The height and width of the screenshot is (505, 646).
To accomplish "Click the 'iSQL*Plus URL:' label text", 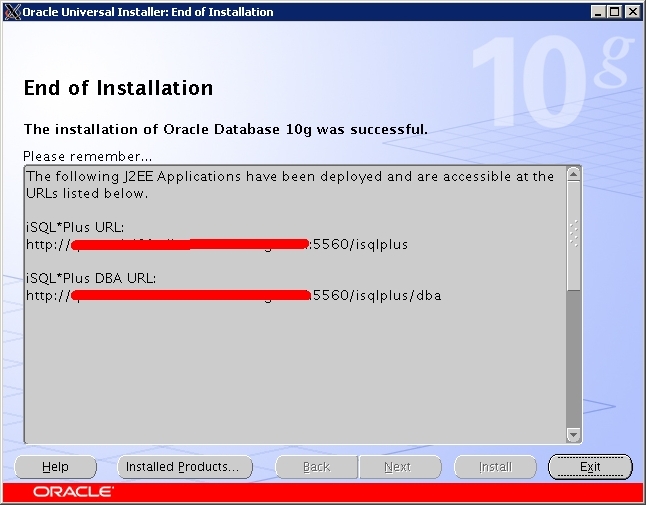I will (75, 227).
